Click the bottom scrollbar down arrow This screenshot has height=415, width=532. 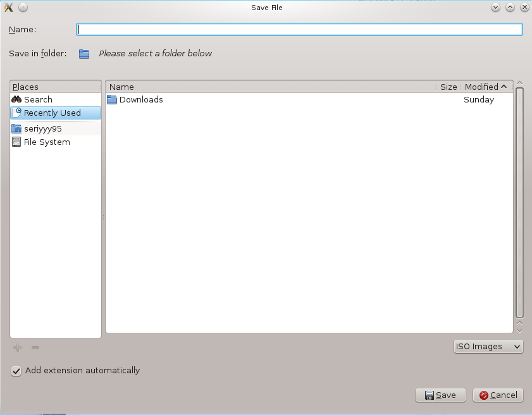coord(519,330)
